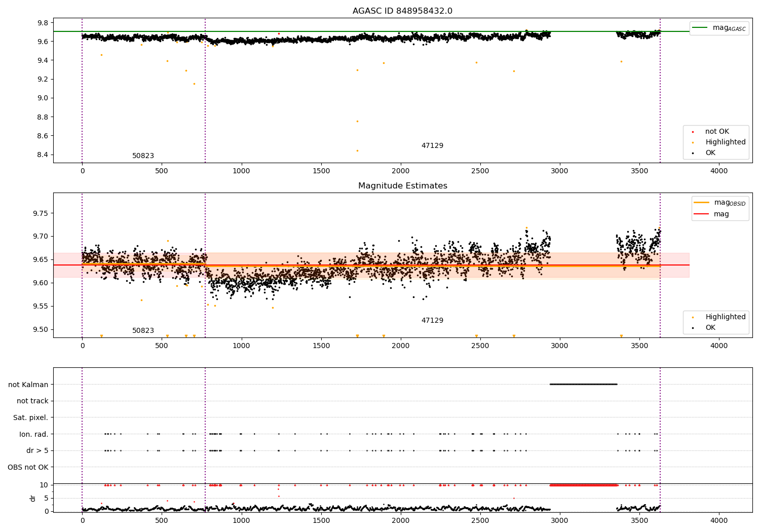Click the 'Sat. pixel.' row label
This screenshot has width=760, height=532.
pos(31,418)
